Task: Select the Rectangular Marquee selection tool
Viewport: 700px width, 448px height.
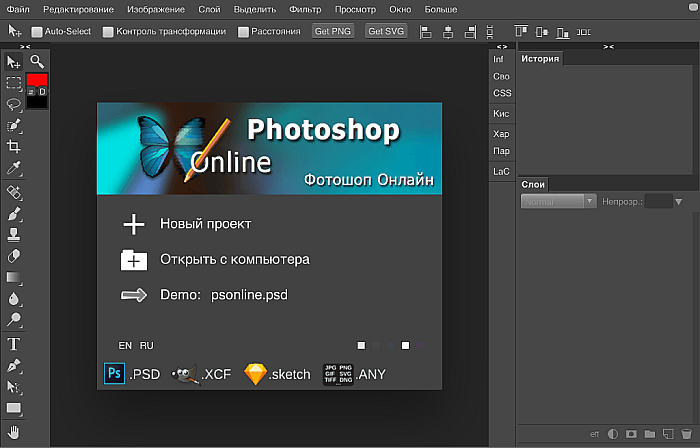Action: pyautogui.click(x=13, y=83)
